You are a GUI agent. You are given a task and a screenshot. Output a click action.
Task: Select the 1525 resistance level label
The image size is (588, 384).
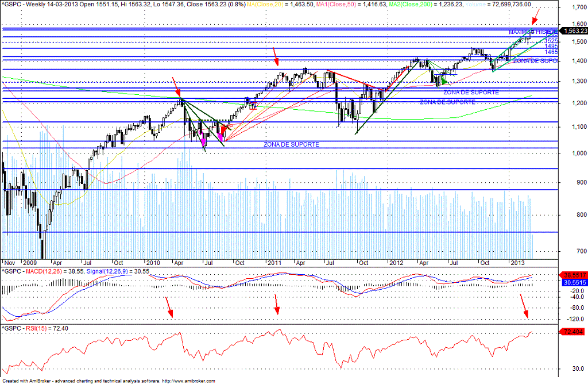point(551,41)
